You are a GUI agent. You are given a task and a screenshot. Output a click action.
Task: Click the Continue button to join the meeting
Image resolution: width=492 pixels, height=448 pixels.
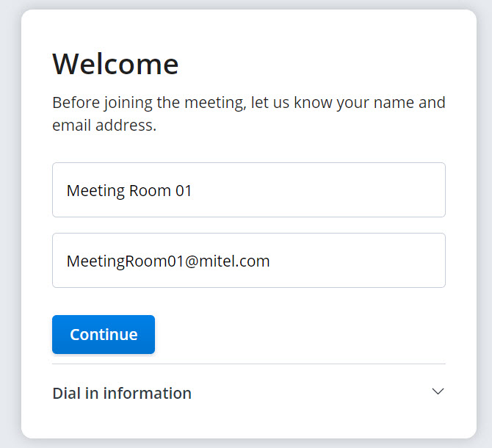(104, 334)
